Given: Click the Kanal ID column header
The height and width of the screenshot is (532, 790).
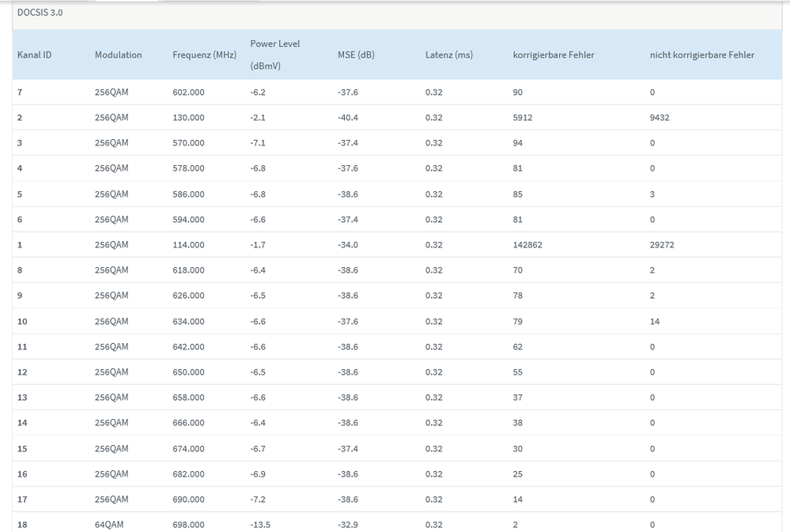Looking at the screenshot, I should (34, 55).
